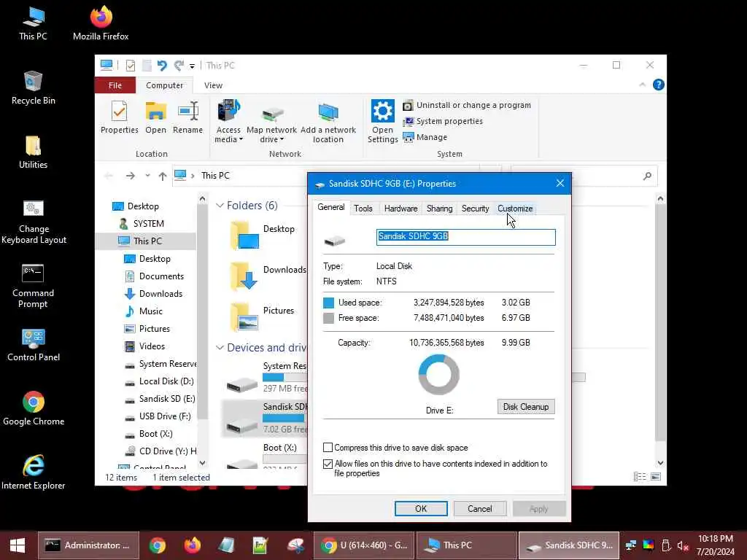Click Manage in the System group
The width and height of the screenshot is (747, 560).
425,137
